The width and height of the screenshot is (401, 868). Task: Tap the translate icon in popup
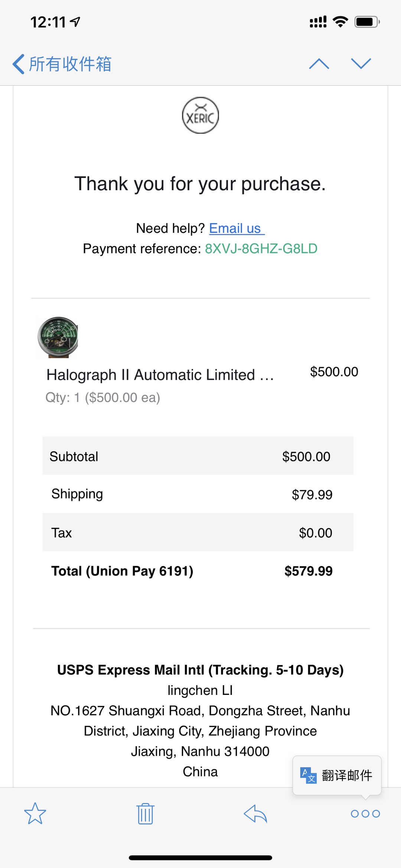pos(308,776)
